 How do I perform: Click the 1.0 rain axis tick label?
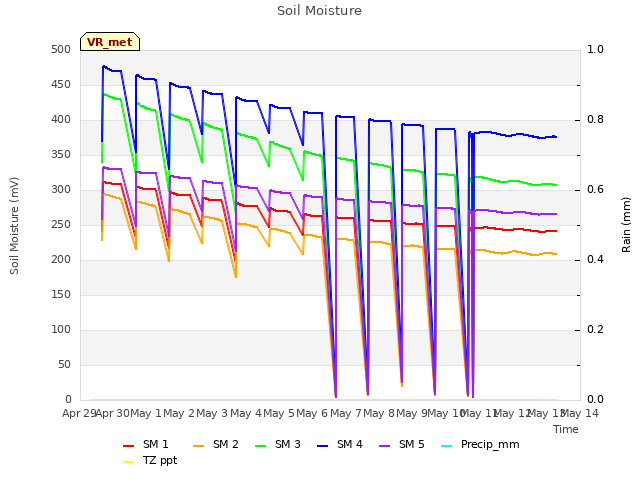click(x=595, y=50)
